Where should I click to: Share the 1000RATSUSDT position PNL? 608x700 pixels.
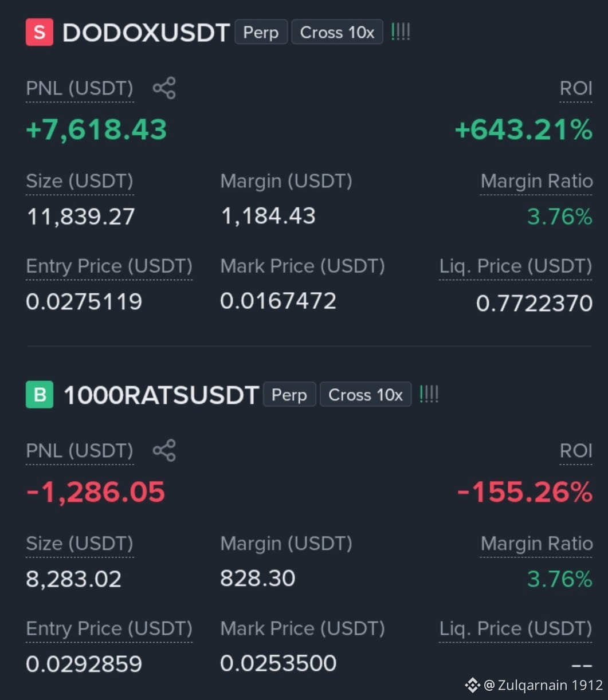click(164, 451)
